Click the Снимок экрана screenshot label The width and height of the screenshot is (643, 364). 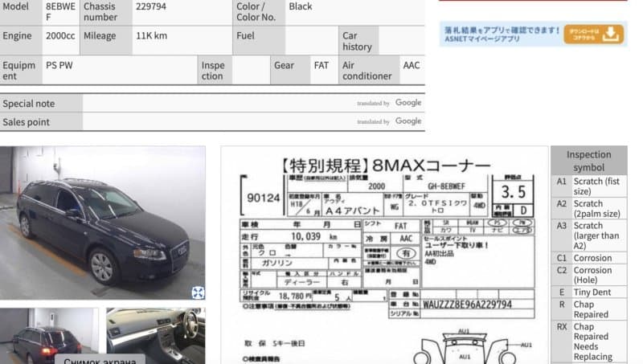[x=100, y=361]
